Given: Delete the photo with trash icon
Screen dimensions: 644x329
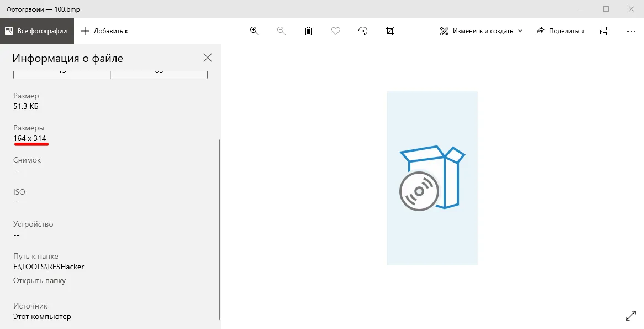Looking at the screenshot, I should click(x=308, y=31).
